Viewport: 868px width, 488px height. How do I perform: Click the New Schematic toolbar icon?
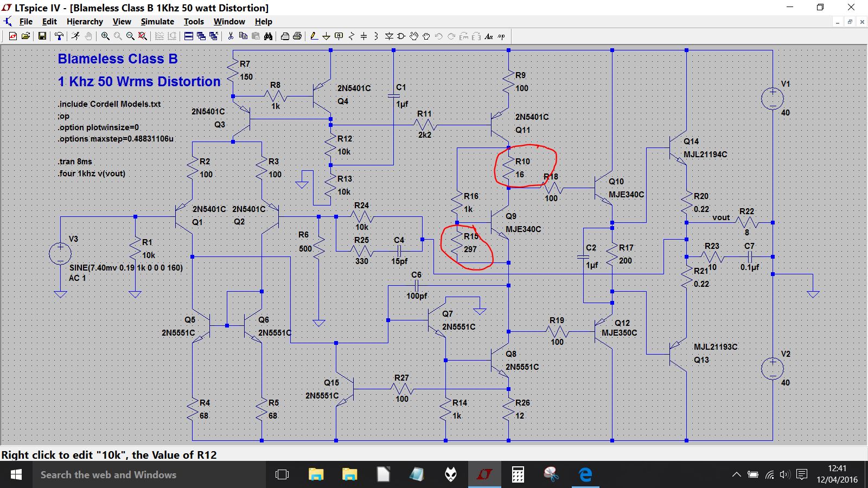13,36
